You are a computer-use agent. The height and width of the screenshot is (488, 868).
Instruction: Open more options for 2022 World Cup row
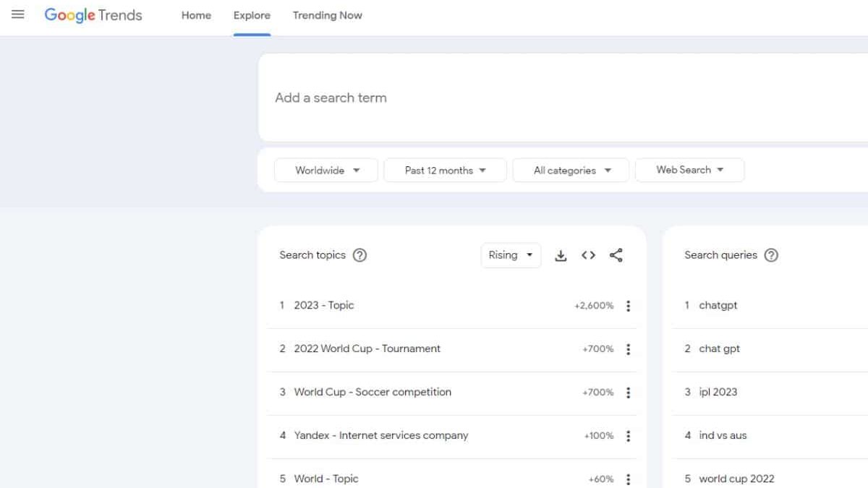click(x=628, y=349)
